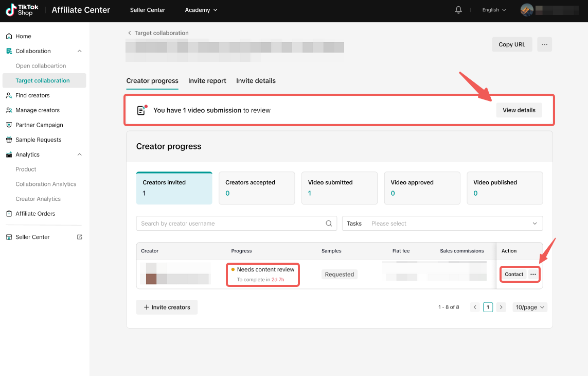Viewport: 588px width, 376px height.
Task: Open row actions menu beside Contact
Action: (x=533, y=275)
